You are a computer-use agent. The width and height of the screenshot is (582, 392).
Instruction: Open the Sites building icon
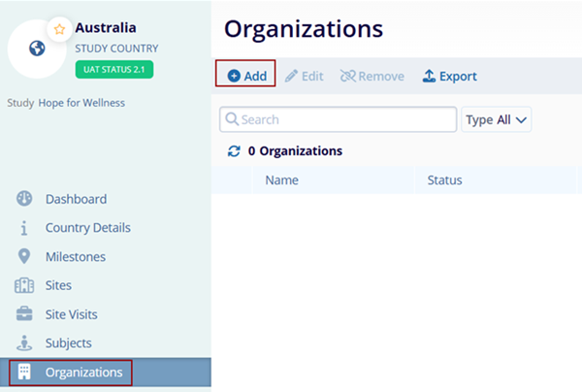24,285
